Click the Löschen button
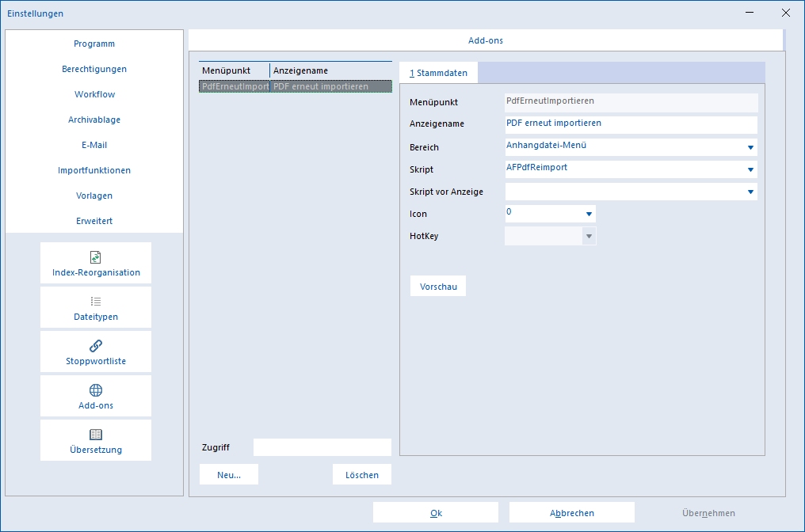This screenshot has height=532, width=805. click(x=362, y=474)
